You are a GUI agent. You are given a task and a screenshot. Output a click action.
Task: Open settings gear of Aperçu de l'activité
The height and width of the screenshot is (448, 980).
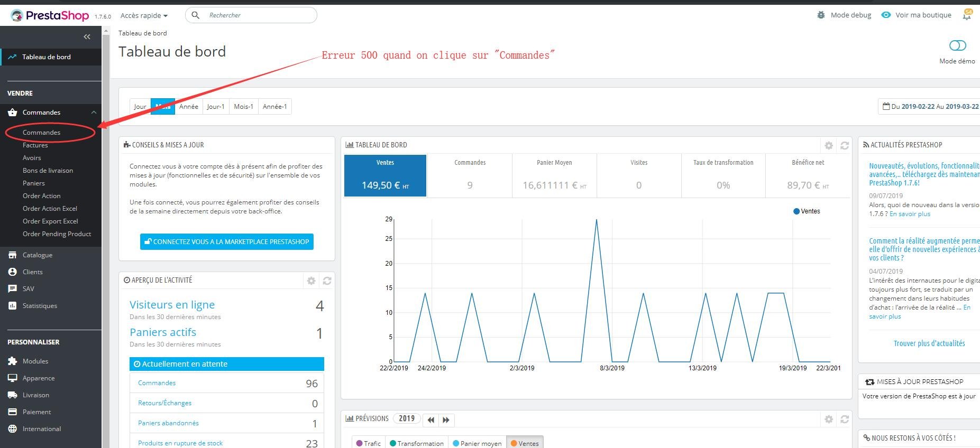pyautogui.click(x=312, y=281)
